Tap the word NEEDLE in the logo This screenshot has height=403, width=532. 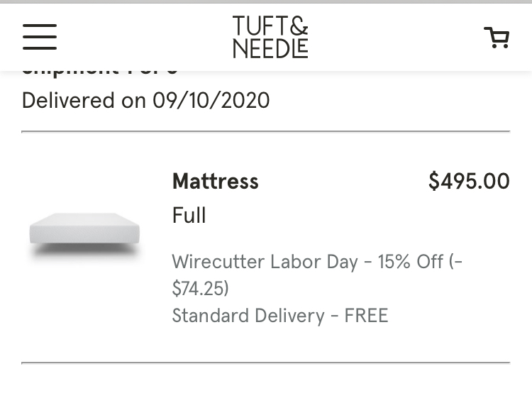[270, 48]
